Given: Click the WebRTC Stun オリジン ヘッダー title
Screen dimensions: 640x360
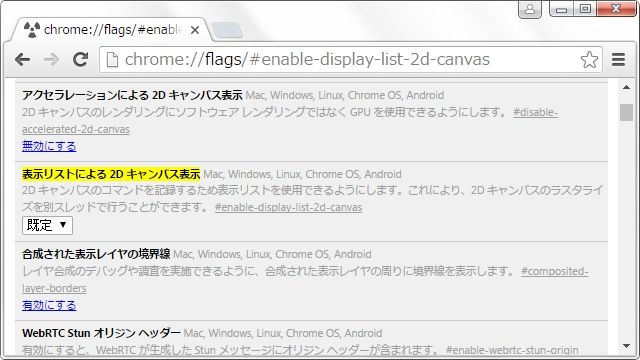Looking at the screenshot, I should click(x=101, y=333).
